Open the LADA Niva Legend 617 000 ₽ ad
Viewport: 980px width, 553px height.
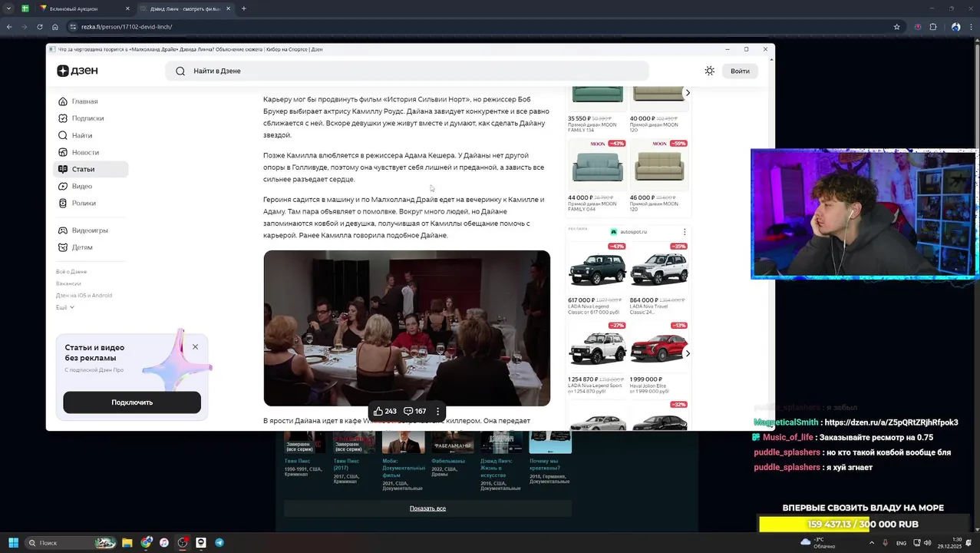(x=597, y=279)
